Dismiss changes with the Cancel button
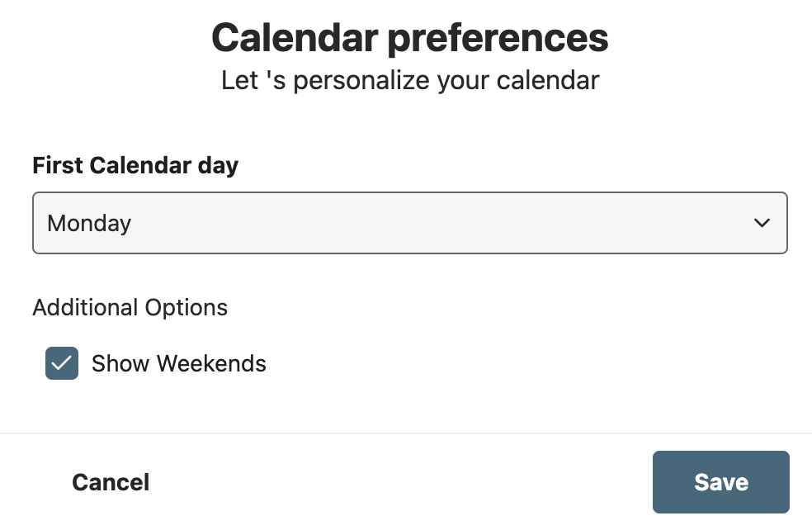The image size is (812, 530). 111,482
